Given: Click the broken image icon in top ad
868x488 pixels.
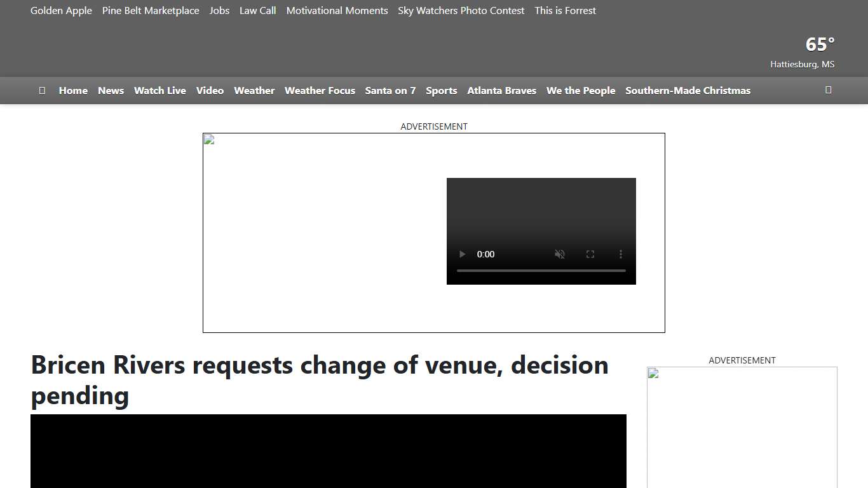Looking at the screenshot, I should (x=208, y=140).
